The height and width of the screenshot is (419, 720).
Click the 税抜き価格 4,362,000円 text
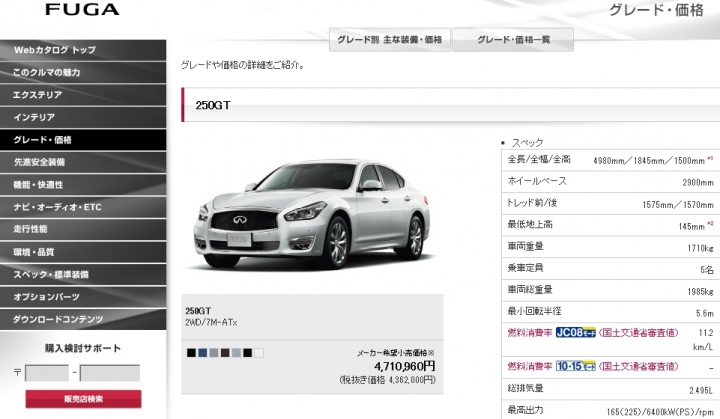coord(388,380)
